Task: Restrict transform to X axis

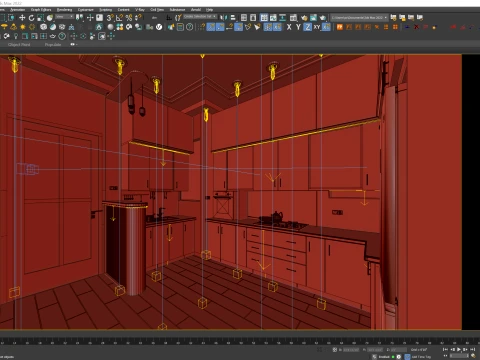Action: pos(289,27)
